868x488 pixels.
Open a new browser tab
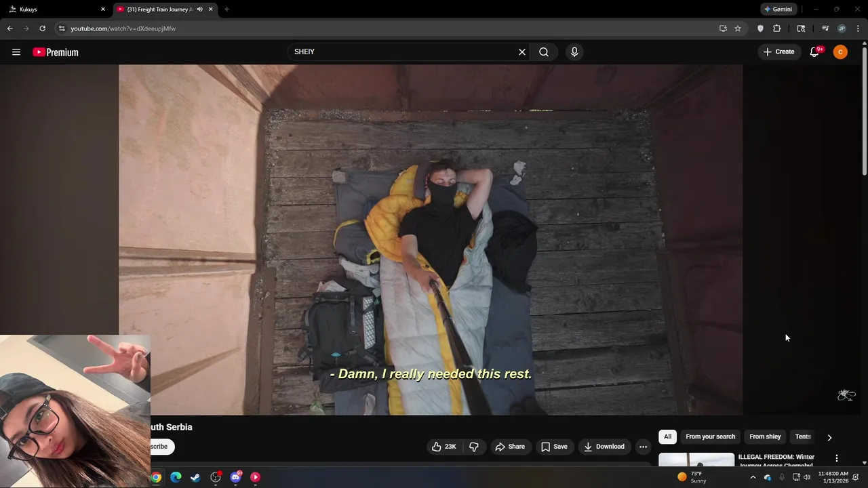point(226,9)
